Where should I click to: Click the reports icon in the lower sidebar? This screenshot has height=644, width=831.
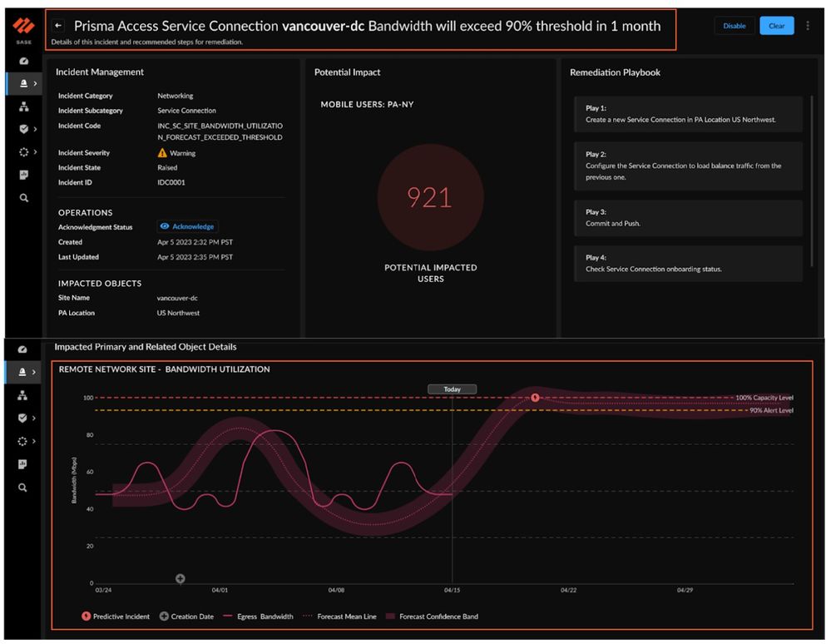(23, 464)
